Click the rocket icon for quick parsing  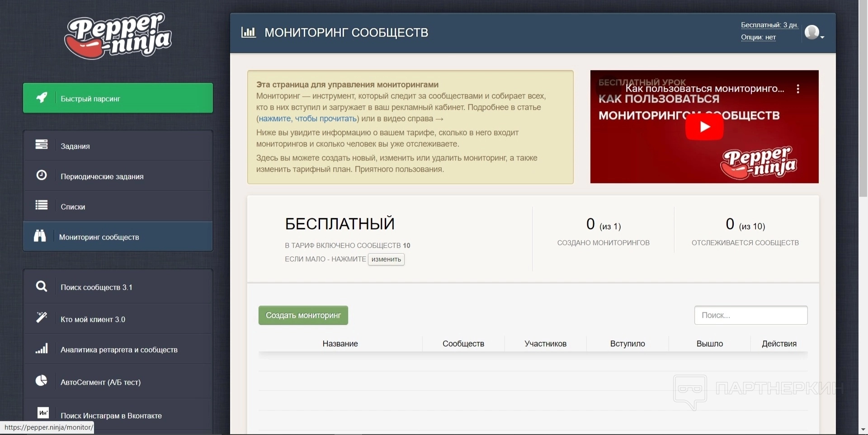[x=42, y=98]
